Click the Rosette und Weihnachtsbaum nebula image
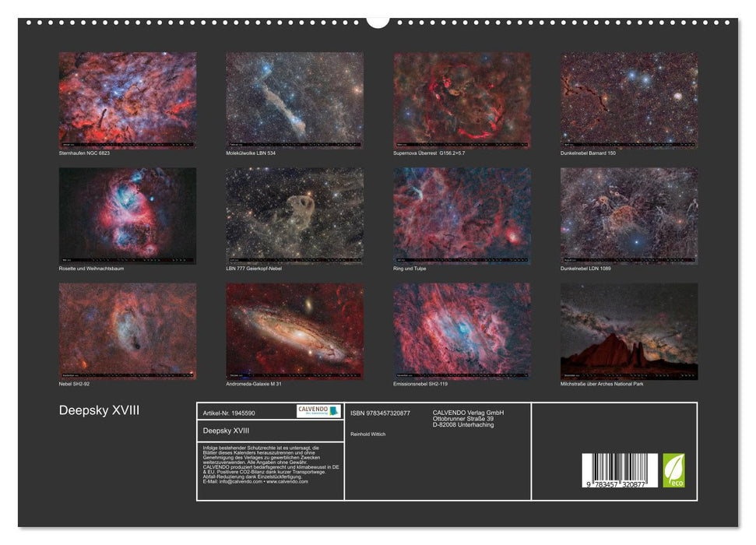 pos(127,216)
